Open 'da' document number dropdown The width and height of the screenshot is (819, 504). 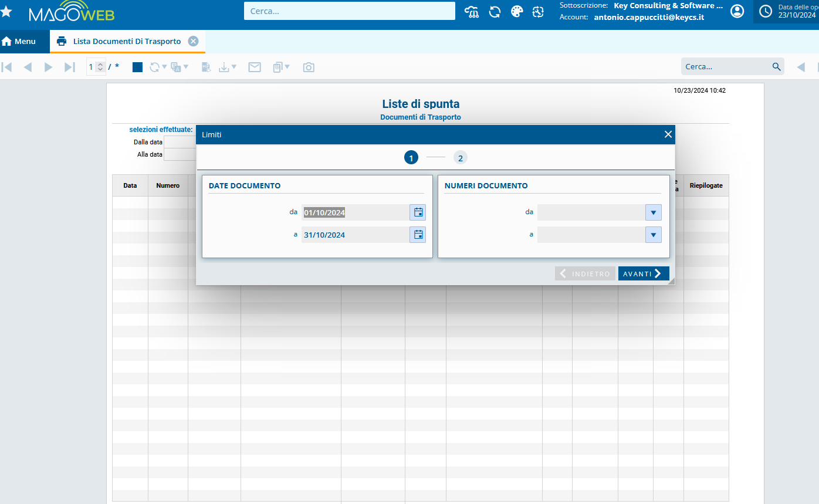654,212
